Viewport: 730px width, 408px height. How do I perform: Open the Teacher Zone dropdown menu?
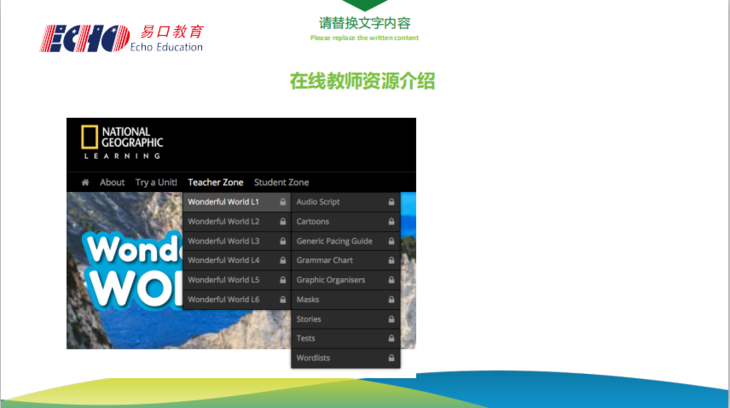pyautogui.click(x=215, y=183)
